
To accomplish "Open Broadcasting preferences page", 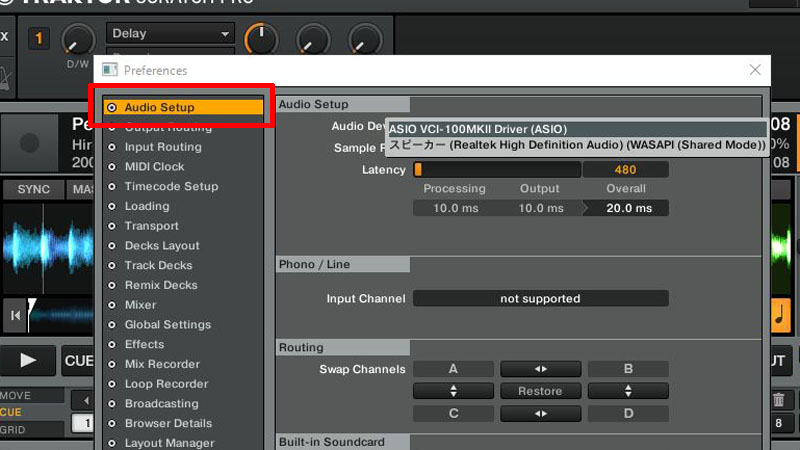I will point(161,404).
